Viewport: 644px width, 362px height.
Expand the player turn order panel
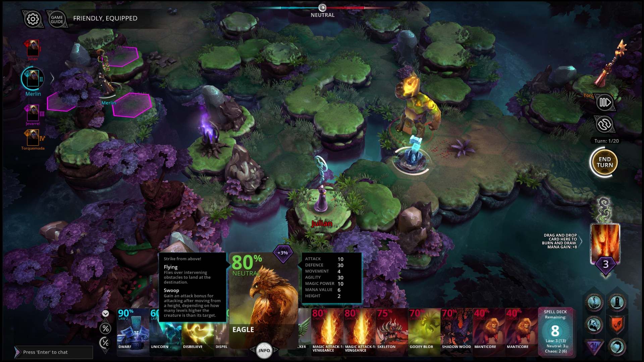click(x=53, y=79)
